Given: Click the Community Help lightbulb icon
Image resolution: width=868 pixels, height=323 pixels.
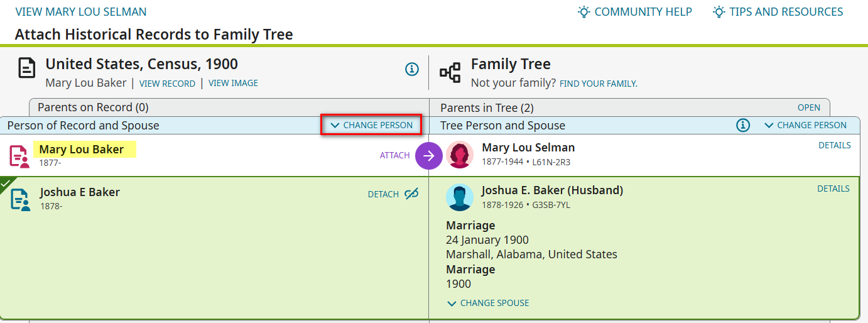Looking at the screenshot, I should point(584,12).
